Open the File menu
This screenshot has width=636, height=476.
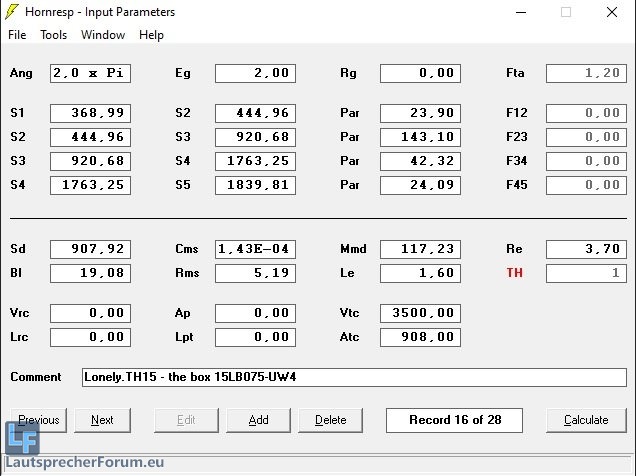tap(17, 35)
